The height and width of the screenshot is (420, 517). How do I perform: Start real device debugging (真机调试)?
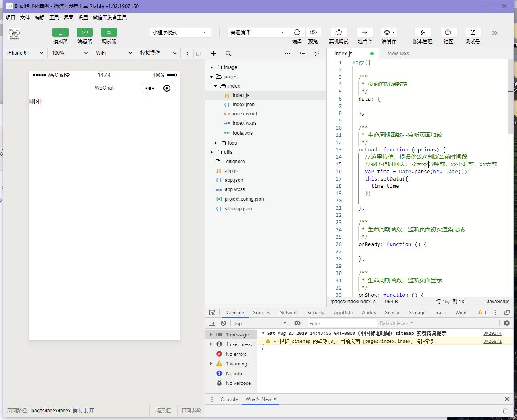[x=339, y=33]
